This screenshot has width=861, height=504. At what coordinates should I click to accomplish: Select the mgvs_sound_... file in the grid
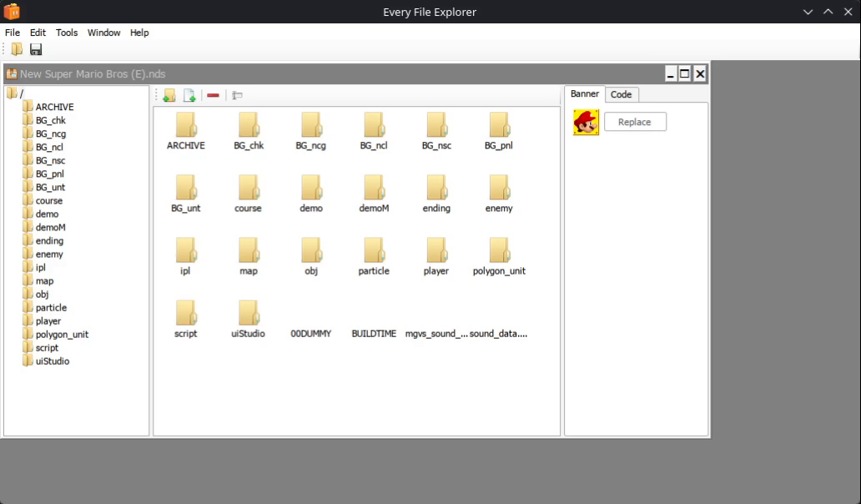[x=436, y=333]
